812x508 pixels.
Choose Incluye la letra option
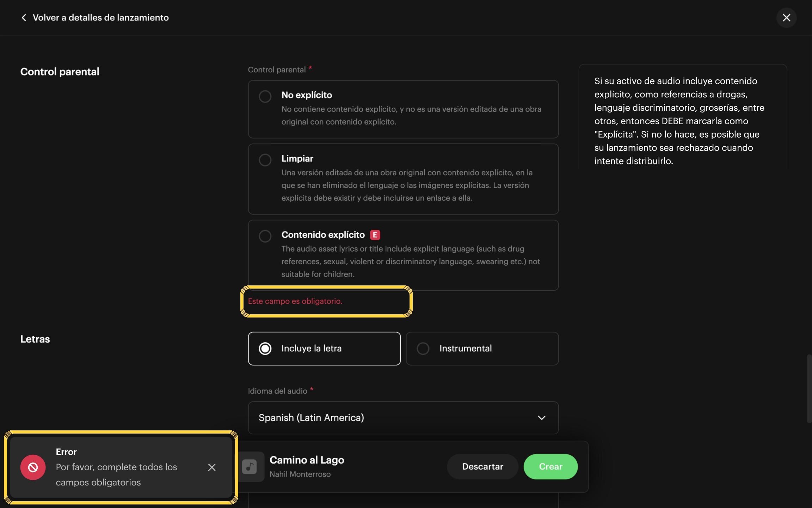click(x=324, y=349)
